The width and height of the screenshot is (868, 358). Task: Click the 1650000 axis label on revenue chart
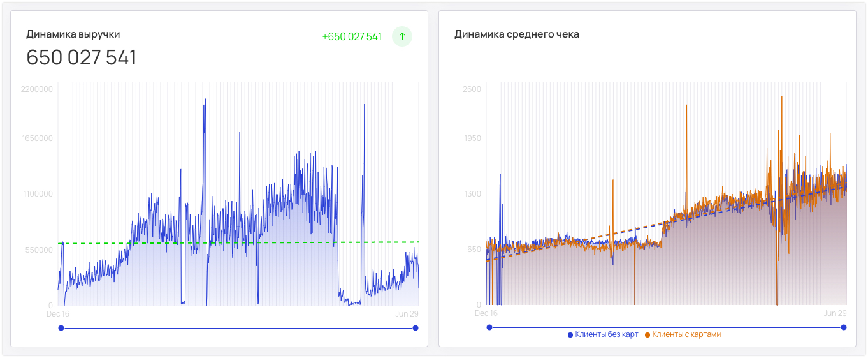coord(36,138)
